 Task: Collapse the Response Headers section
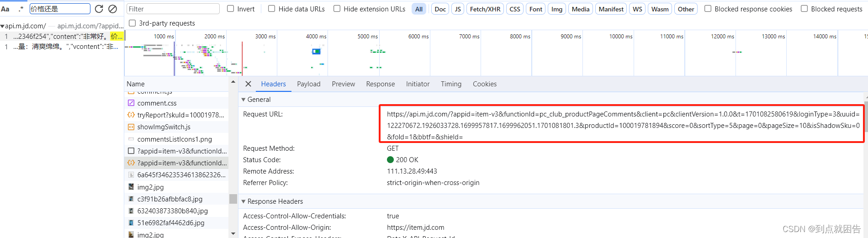[x=243, y=201]
